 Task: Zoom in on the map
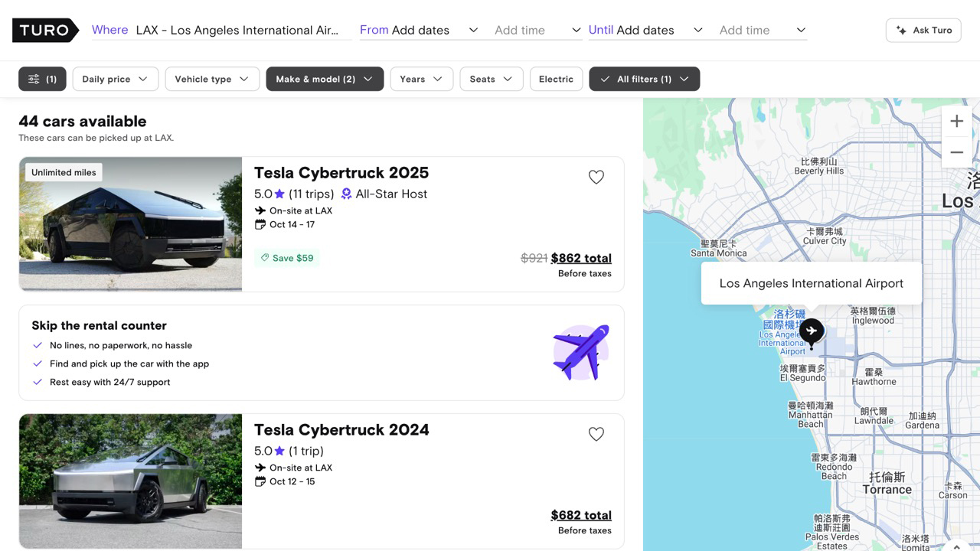click(956, 121)
